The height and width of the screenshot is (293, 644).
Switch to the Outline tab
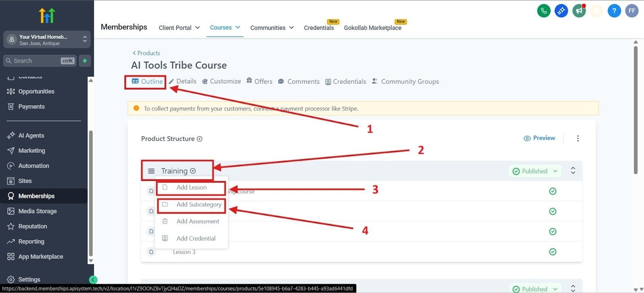point(147,81)
